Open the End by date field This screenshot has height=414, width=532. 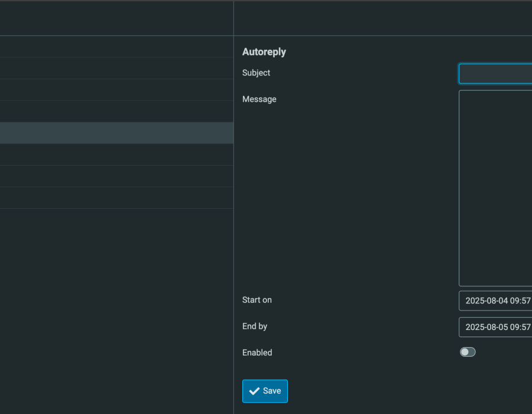point(495,327)
